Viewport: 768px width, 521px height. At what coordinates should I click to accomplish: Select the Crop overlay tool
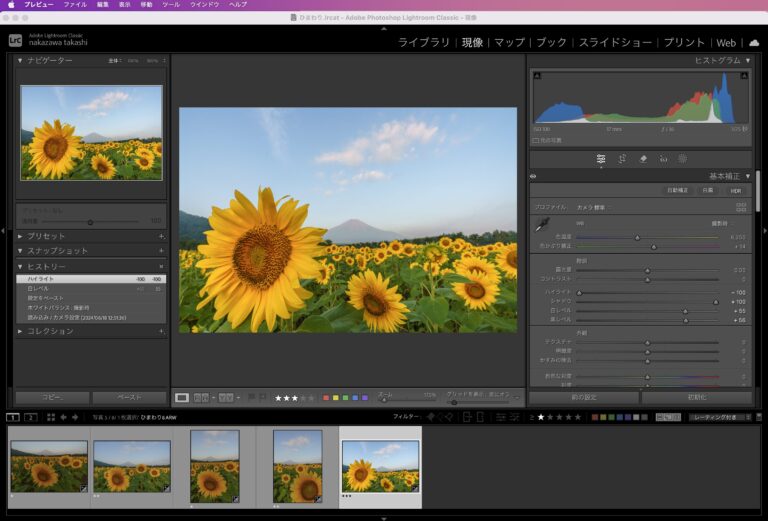(622, 158)
